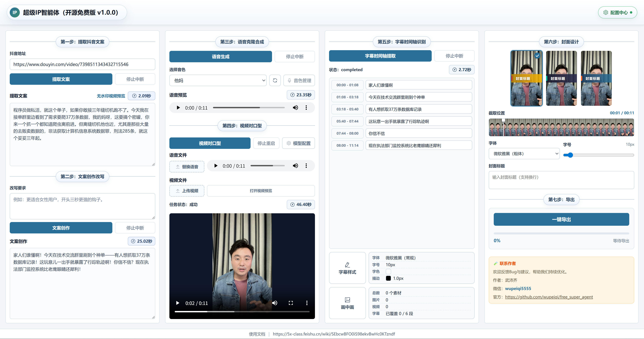
Task: Click the 替换语音 upload button
Action: pos(187,167)
